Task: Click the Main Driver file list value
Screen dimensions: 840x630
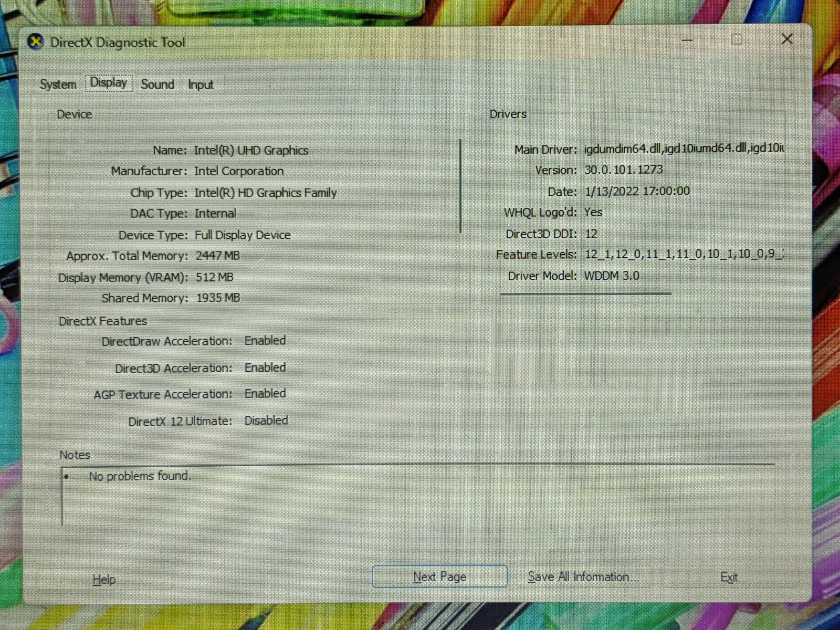Action: click(x=684, y=149)
